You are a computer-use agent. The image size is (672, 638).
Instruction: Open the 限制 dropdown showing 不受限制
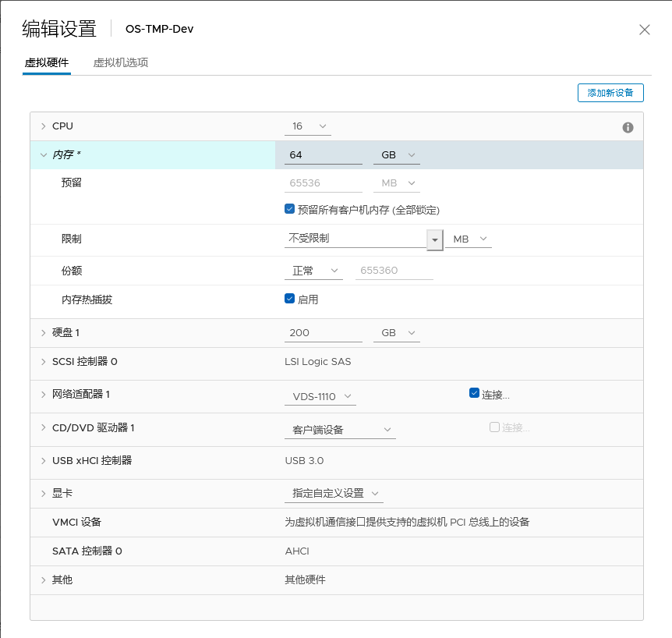pyautogui.click(x=436, y=239)
